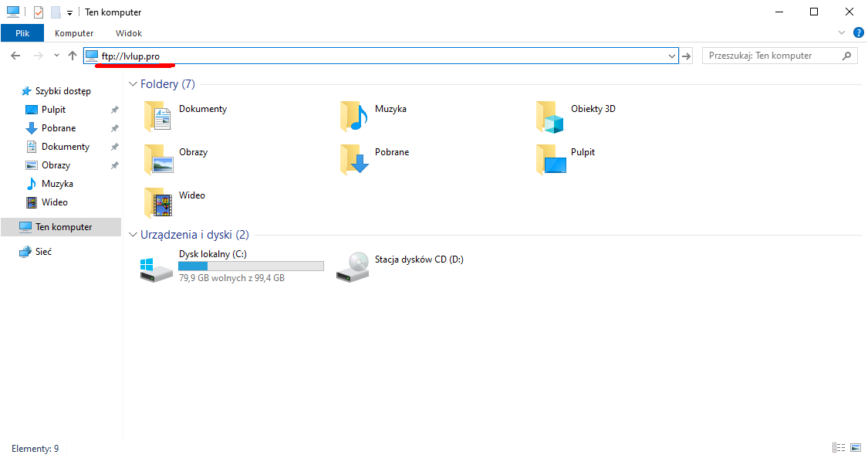Switch to details view in status bar

pyautogui.click(x=839, y=448)
